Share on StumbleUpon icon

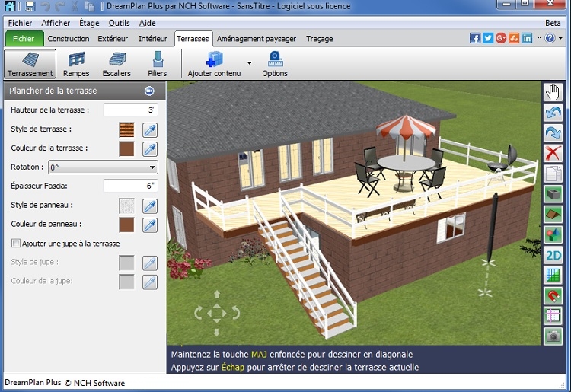[514, 38]
